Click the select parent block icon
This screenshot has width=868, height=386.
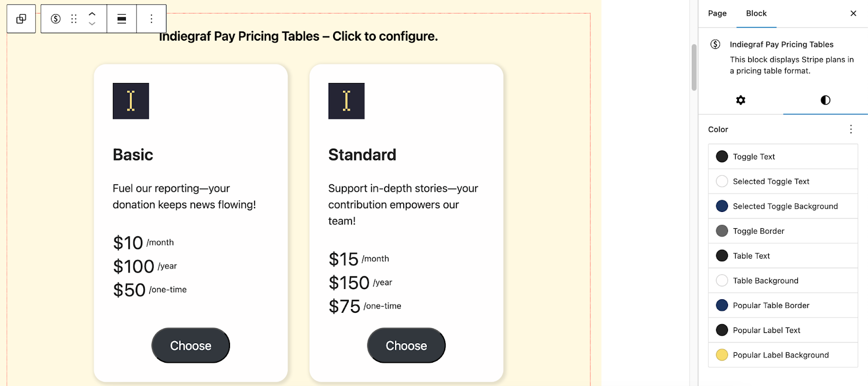pos(21,19)
